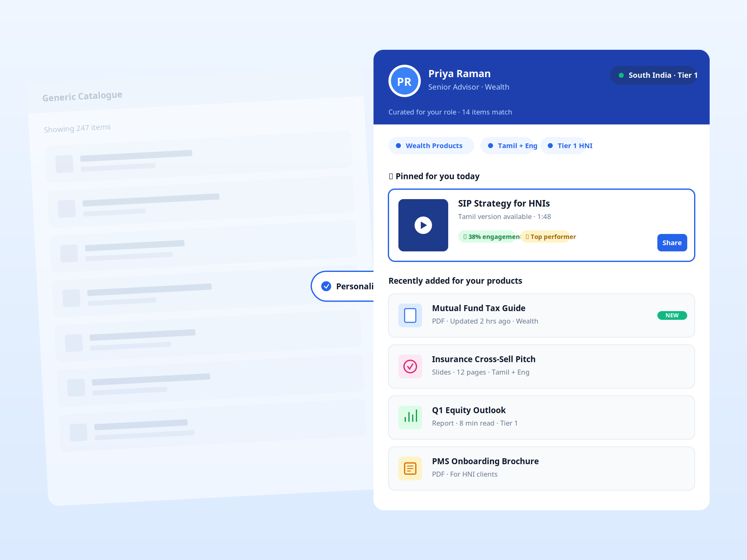This screenshot has width=747, height=560.
Task: Open the South India · Tier 1 badge
Action: pos(654,75)
